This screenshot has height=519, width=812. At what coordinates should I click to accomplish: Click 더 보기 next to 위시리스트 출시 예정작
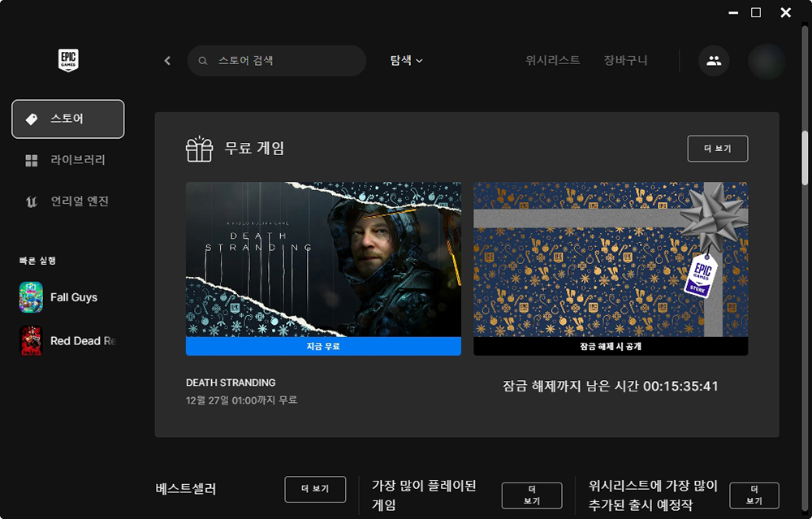pyautogui.click(x=754, y=495)
